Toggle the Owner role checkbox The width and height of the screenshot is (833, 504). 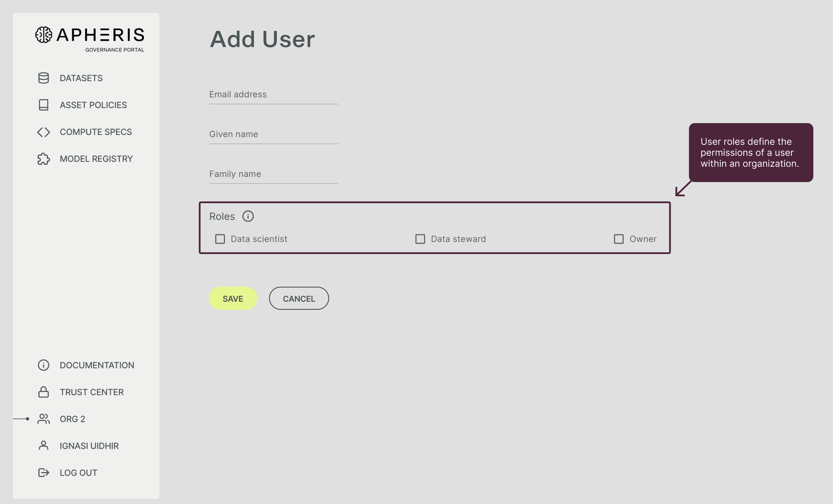[619, 239]
